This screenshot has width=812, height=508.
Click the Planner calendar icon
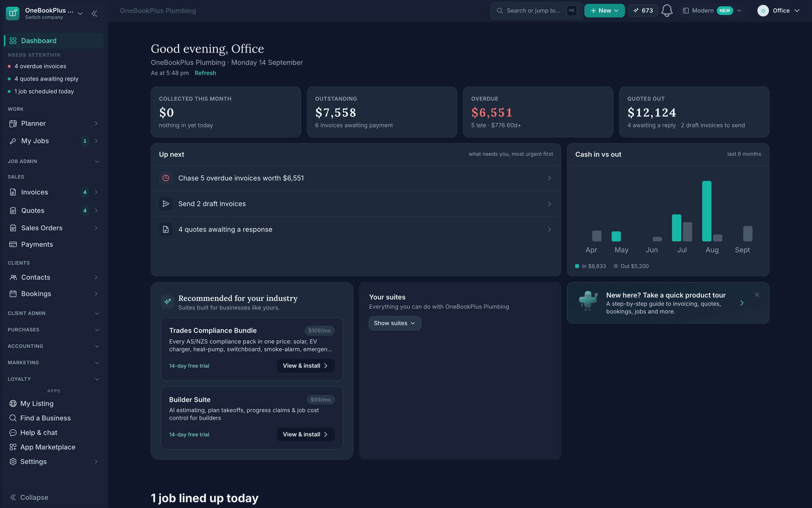pyautogui.click(x=13, y=124)
